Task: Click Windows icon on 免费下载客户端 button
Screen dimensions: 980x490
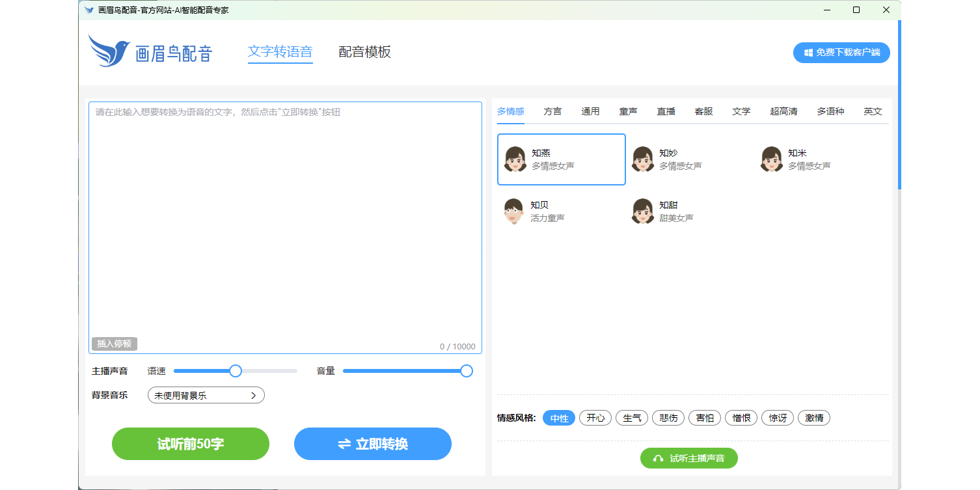Action: 808,53
